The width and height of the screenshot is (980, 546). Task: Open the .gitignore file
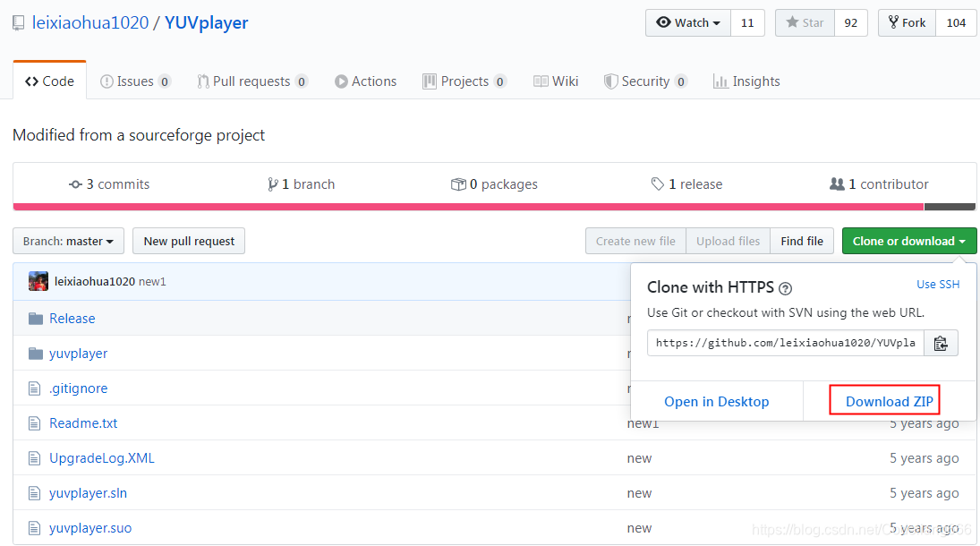pyautogui.click(x=78, y=388)
